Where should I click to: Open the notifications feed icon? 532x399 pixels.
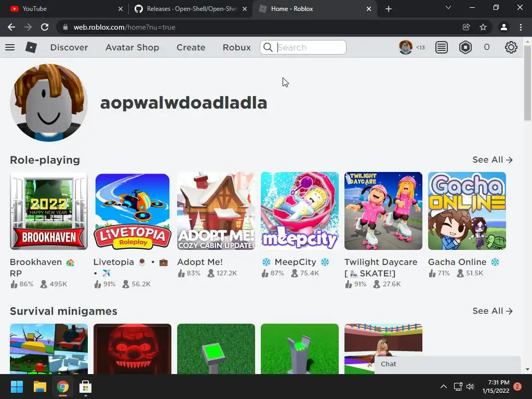[x=442, y=47]
